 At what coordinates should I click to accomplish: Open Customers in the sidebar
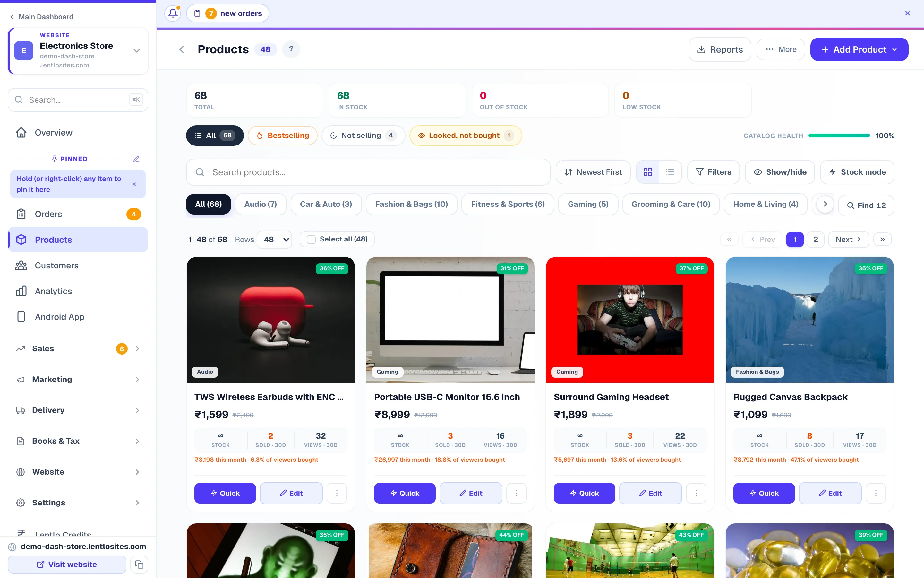[x=78, y=265]
